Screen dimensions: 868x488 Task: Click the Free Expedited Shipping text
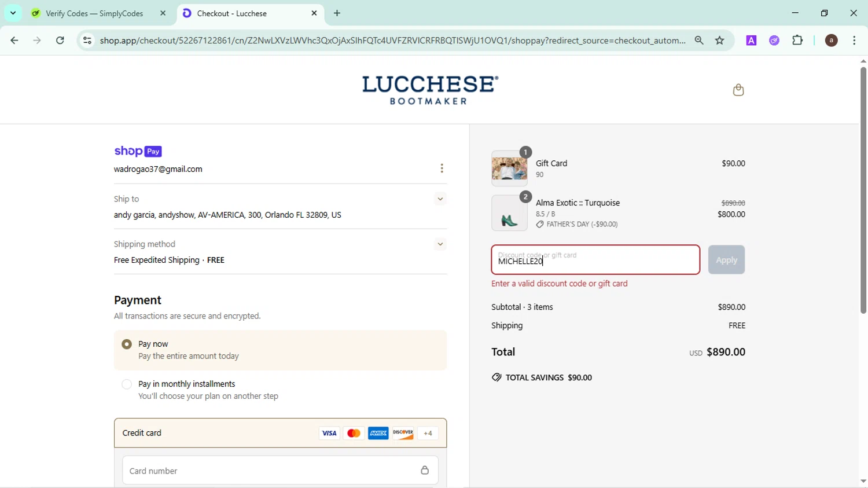(x=169, y=260)
